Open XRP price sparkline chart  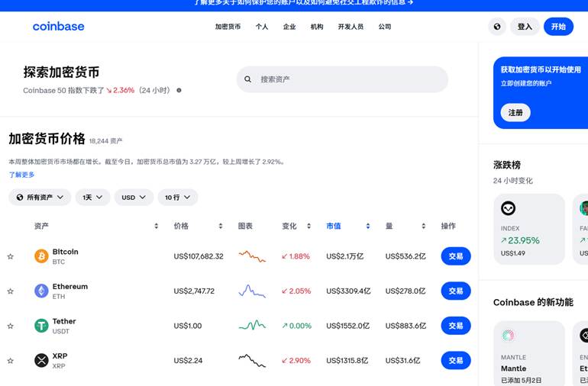tap(252, 361)
